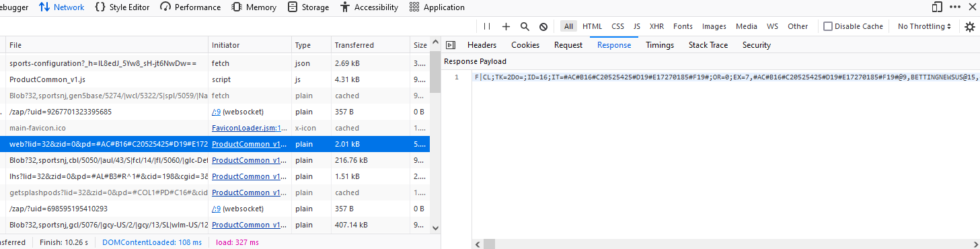Switch to the Application panel

437,7
